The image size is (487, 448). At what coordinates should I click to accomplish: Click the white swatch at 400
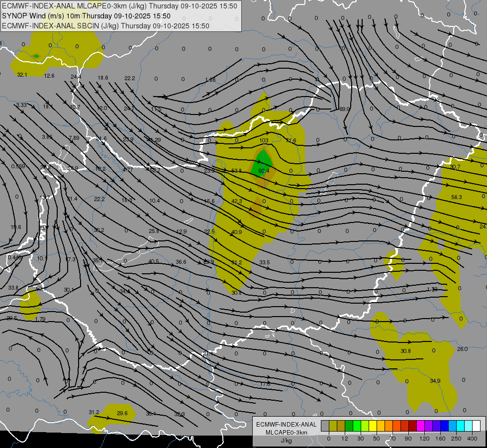coord(476,426)
